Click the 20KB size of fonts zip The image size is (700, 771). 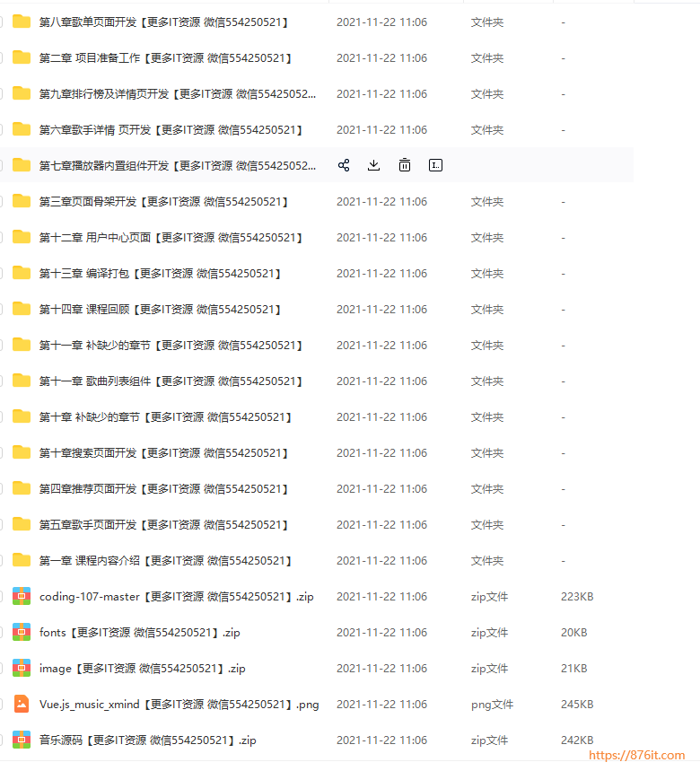click(574, 633)
